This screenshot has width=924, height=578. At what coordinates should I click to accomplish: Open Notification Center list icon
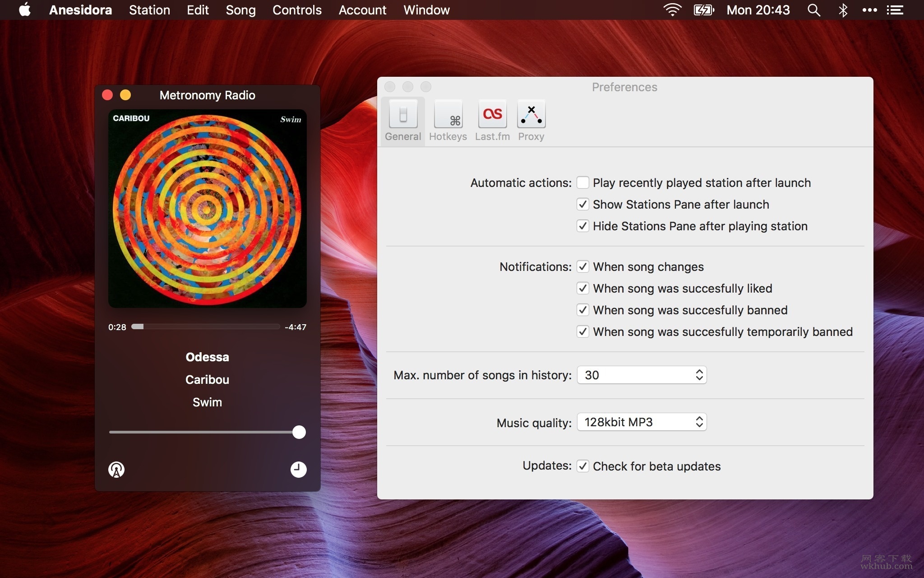coord(895,10)
